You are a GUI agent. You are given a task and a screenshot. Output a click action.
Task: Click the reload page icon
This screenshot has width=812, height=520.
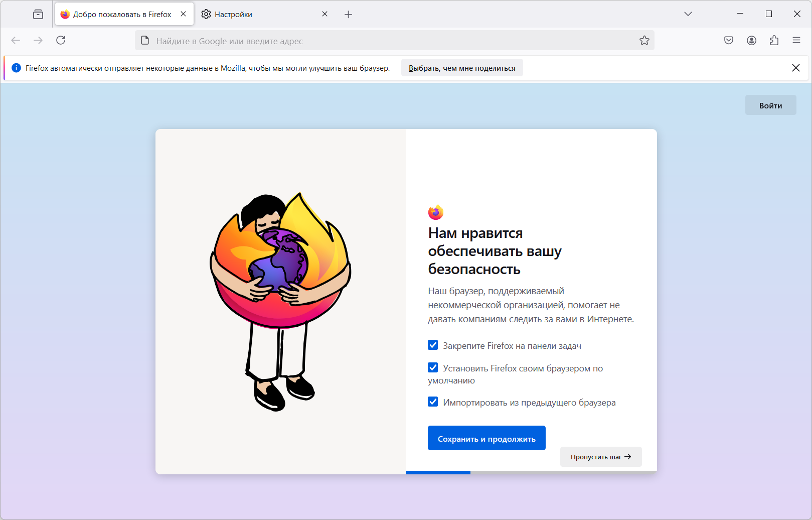click(61, 40)
